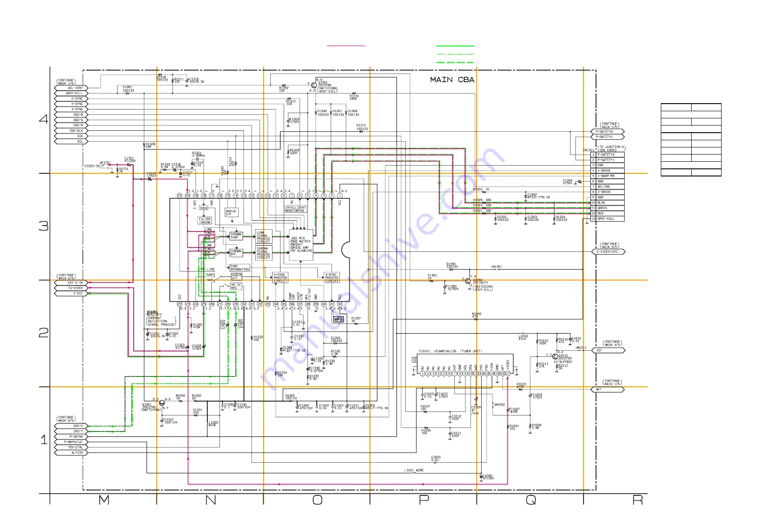Click the MAIN CBA board title
The width and height of the screenshot is (760, 532).
click(452, 80)
